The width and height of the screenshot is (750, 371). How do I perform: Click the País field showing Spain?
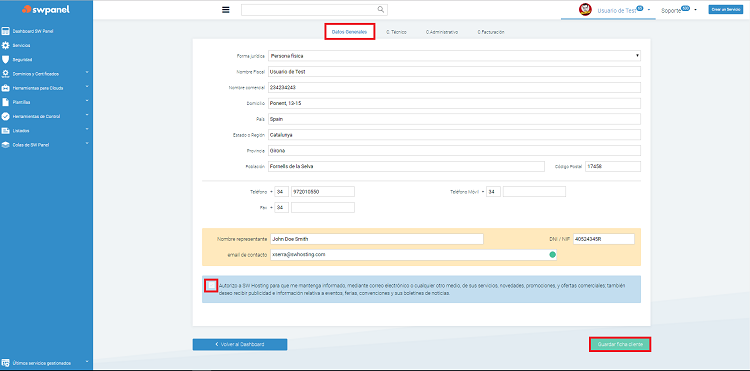(454, 119)
